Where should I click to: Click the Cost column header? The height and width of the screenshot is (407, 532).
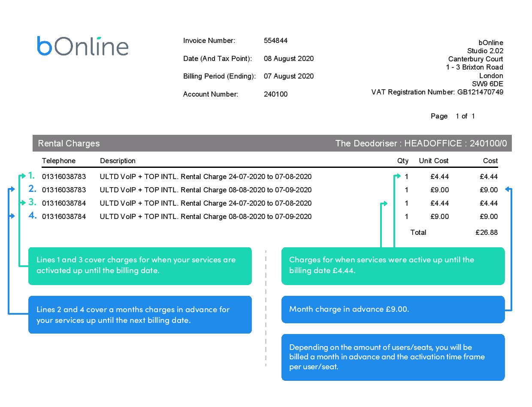490,161
